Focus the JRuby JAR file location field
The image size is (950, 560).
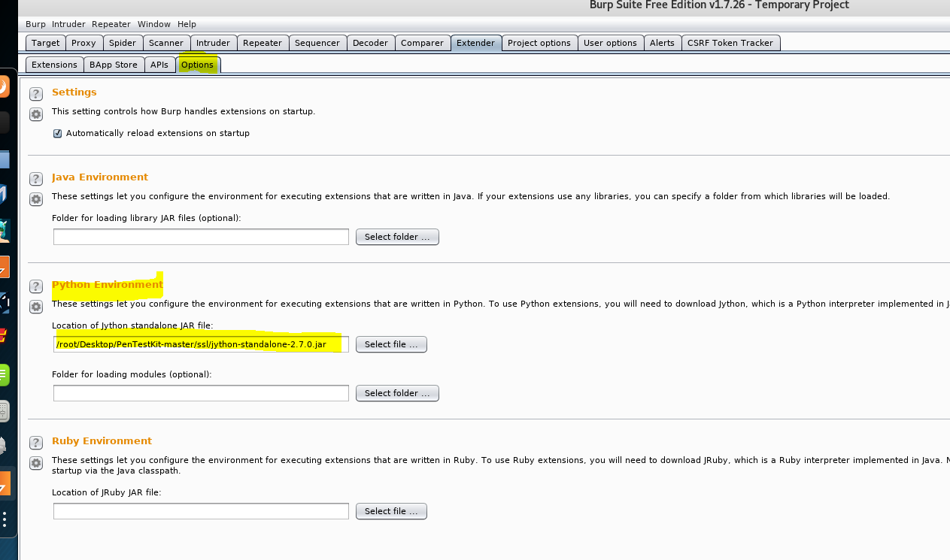coord(201,511)
